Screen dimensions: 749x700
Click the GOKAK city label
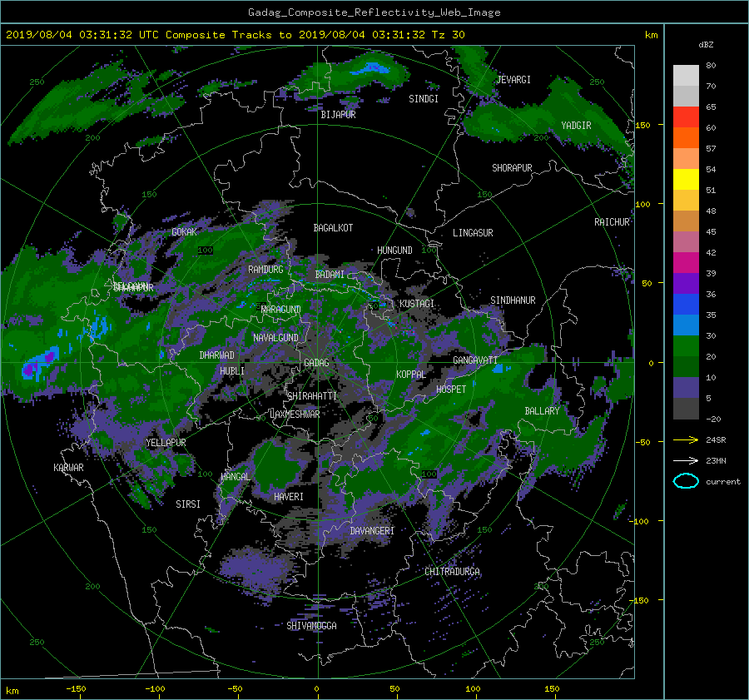(x=185, y=232)
